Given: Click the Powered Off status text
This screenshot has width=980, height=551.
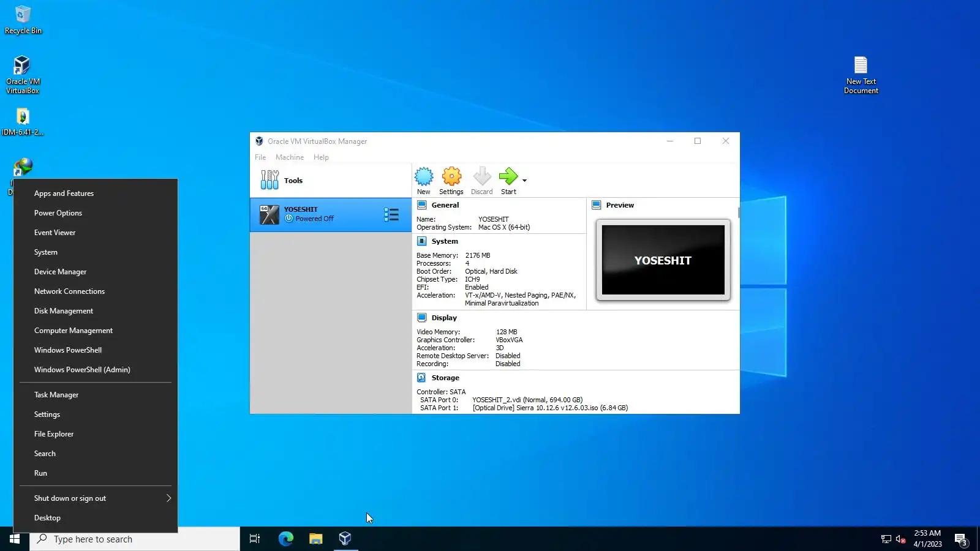Looking at the screenshot, I should (x=315, y=219).
